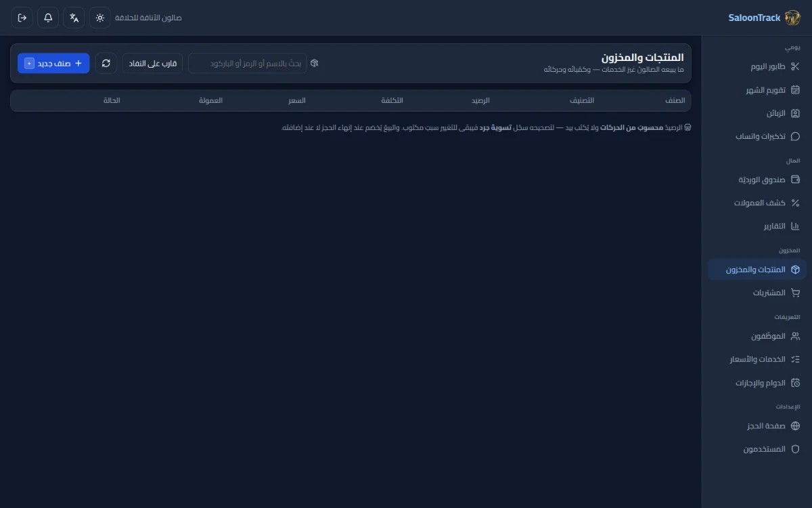This screenshot has height=508, width=812.
Task: Toggle light theme with the sun icon
Action: tap(100, 18)
